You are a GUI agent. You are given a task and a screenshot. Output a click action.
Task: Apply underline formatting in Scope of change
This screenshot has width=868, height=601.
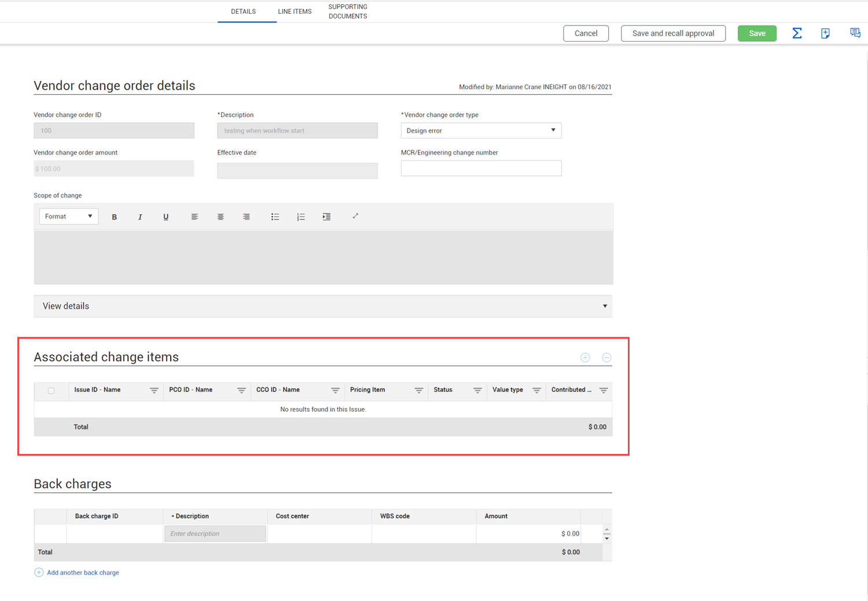tap(166, 217)
